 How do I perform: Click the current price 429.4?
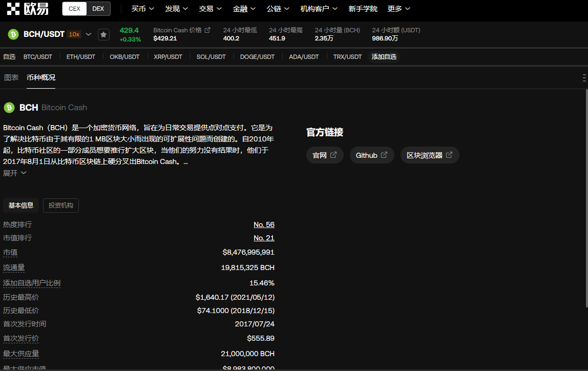tap(129, 30)
